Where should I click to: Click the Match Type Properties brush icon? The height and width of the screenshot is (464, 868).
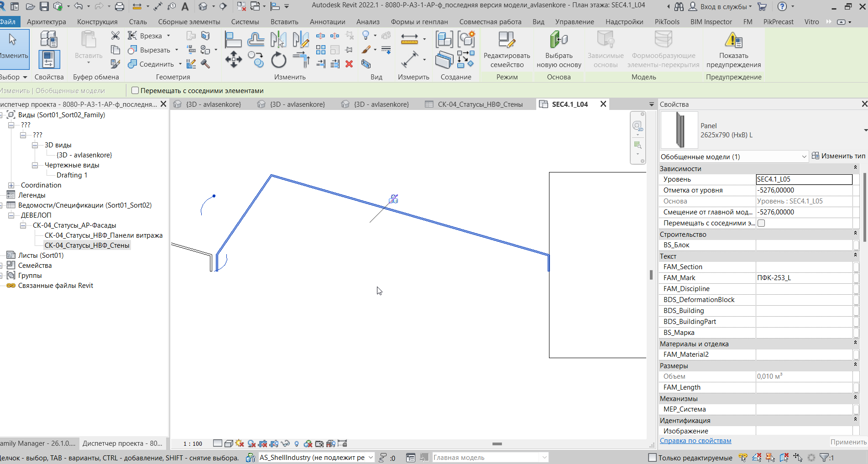(115, 64)
